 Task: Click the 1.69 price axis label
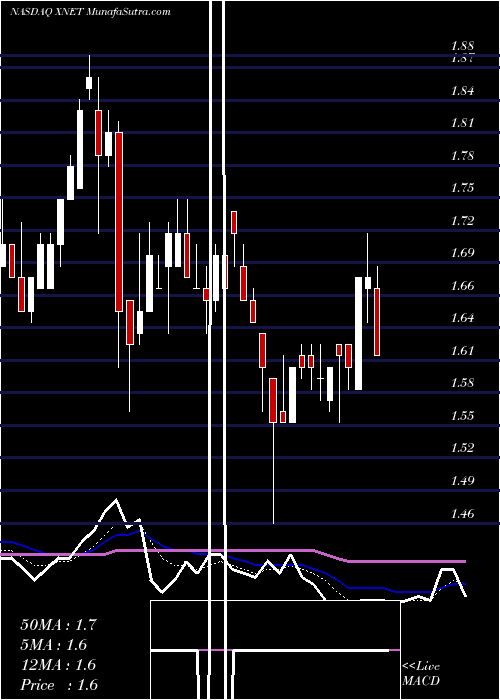pos(462,253)
